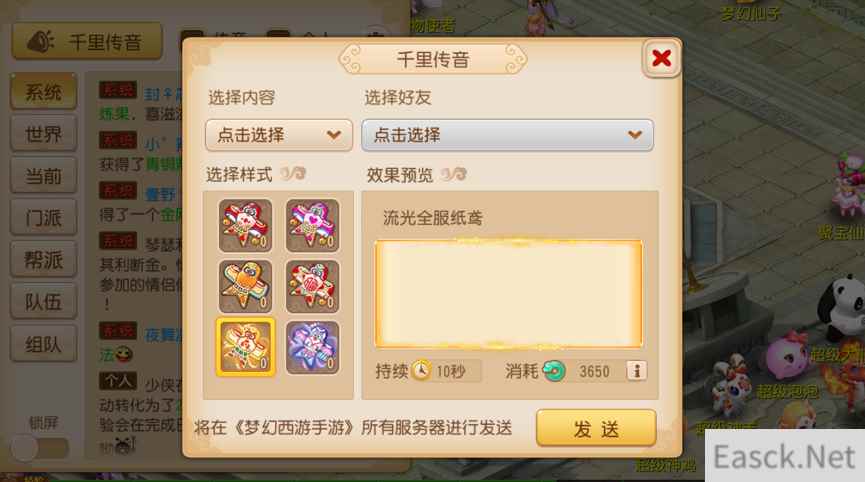Toggle the 锁屏 lock screen switch
865x482 pixels.
[x=40, y=447]
